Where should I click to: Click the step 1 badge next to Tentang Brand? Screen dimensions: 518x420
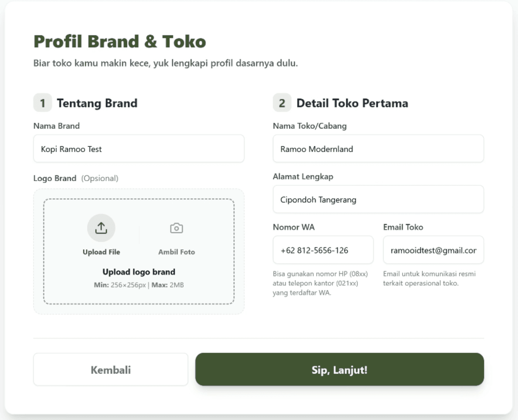coord(43,103)
